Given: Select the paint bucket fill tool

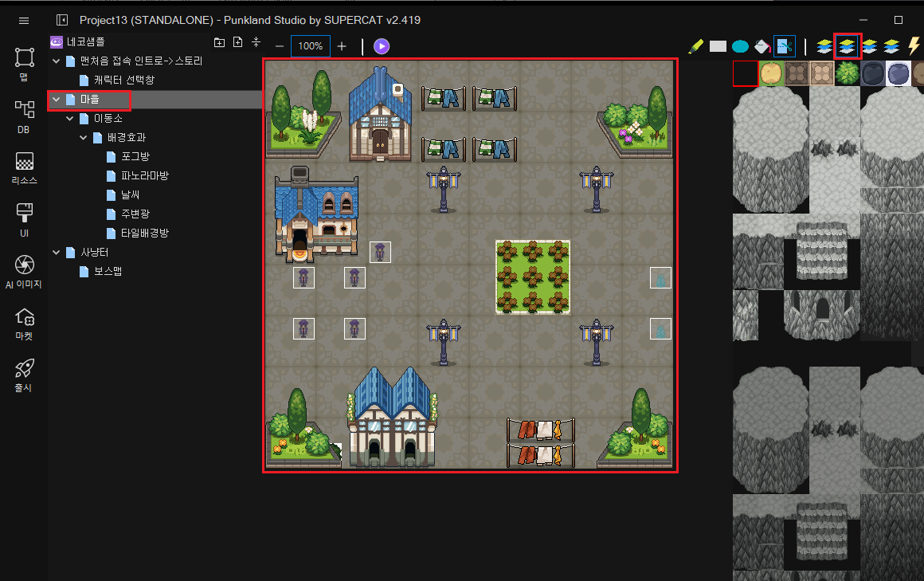Looking at the screenshot, I should pyautogui.click(x=762, y=46).
